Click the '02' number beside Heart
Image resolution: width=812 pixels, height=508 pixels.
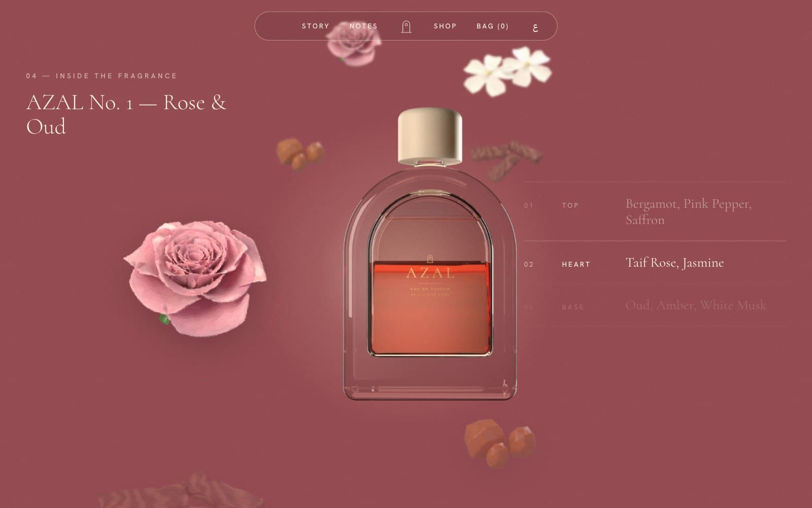529,264
